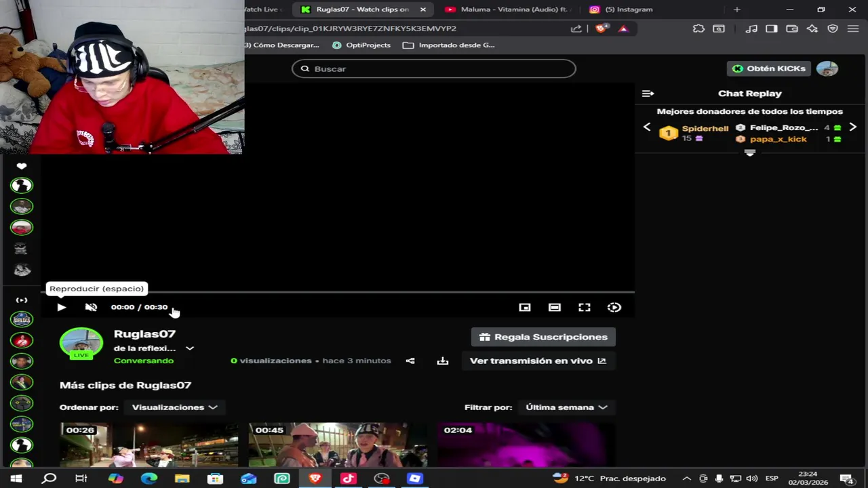Screen dimensions: 868x488
Task: Open first followed channel avatar in sidebar
Action: [x=22, y=185]
